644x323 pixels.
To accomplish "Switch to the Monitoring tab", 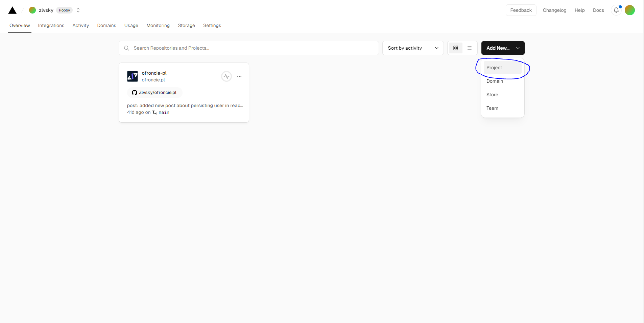I will (158, 25).
